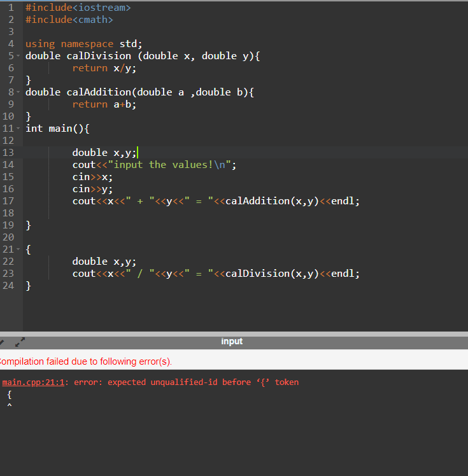
Task: Select the input tab in console bar
Action: [x=232, y=342]
